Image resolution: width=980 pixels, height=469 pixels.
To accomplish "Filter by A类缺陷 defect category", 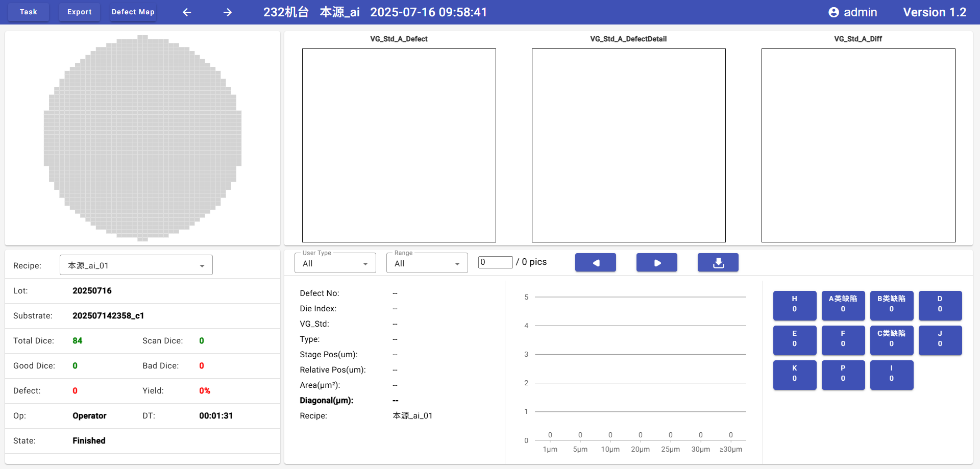I will (x=843, y=305).
